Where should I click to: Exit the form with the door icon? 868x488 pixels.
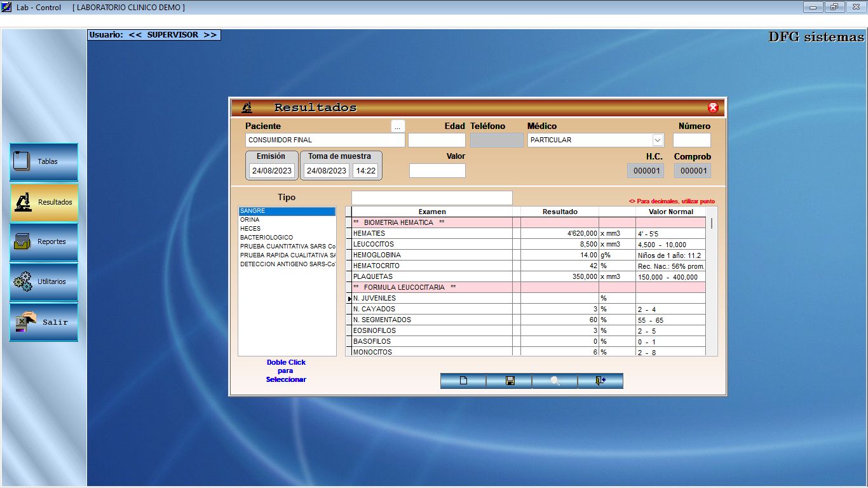pos(600,381)
